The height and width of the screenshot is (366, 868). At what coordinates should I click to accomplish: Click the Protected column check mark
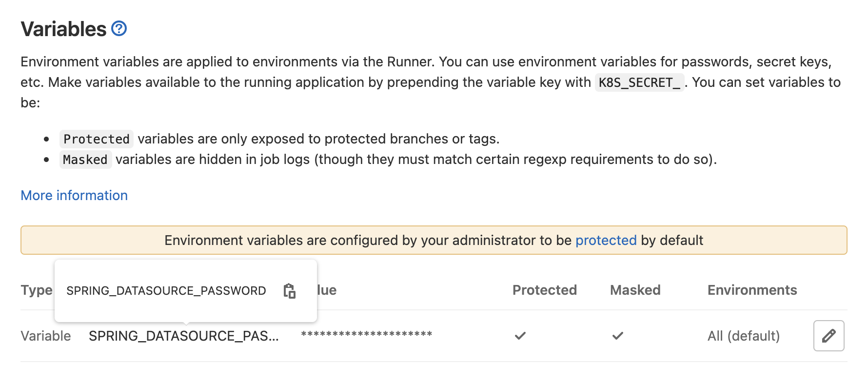(x=520, y=336)
